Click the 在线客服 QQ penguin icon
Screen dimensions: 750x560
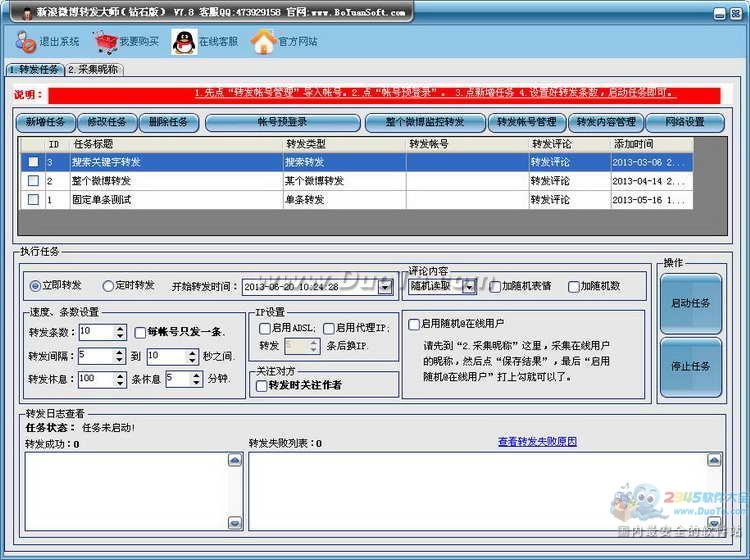[x=184, y=42]
